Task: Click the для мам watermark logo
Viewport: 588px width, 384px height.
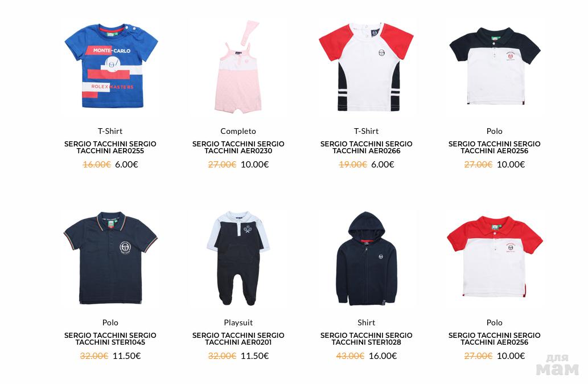Action: coord(557,365)
